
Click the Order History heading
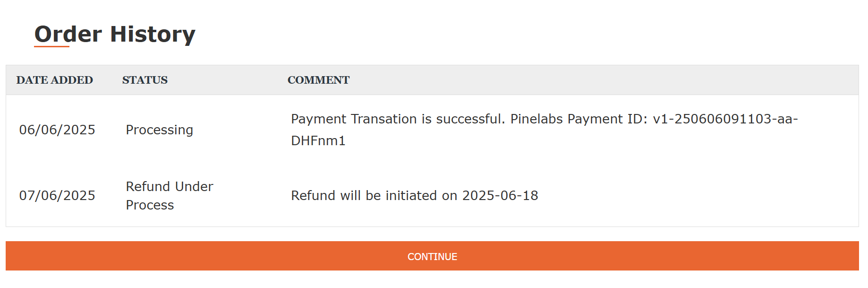coord(115,35)
